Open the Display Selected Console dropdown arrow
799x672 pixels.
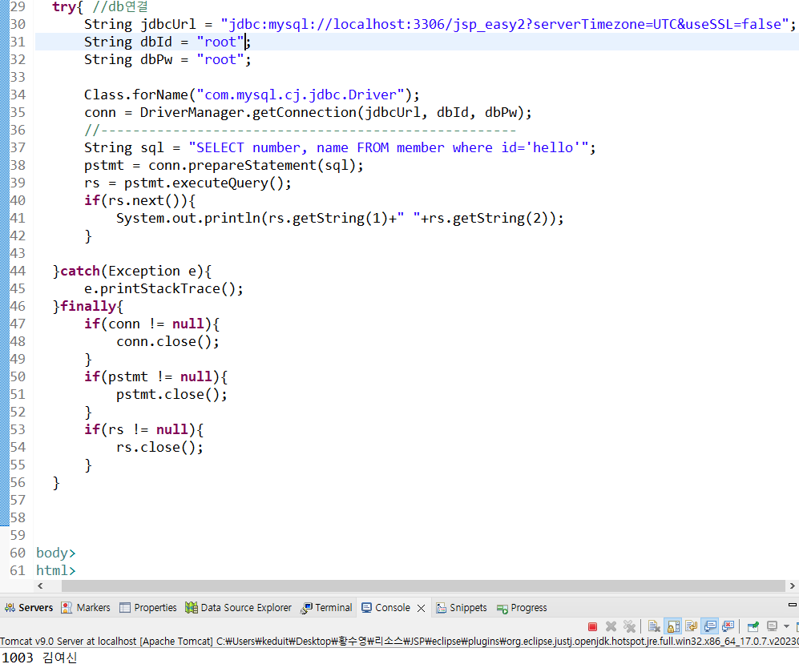[x=786, y=626]
